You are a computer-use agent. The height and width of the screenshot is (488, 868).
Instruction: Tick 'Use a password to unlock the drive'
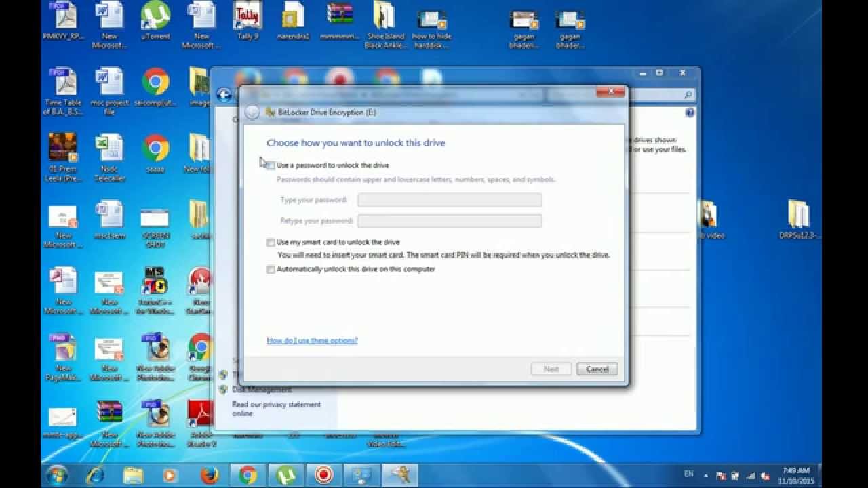(x=271, y=165)
